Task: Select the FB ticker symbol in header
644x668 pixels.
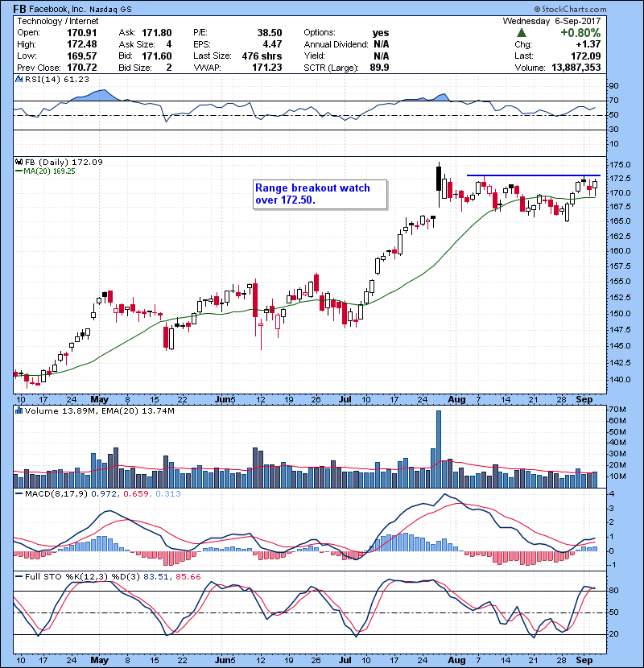Action: point(20,9)
